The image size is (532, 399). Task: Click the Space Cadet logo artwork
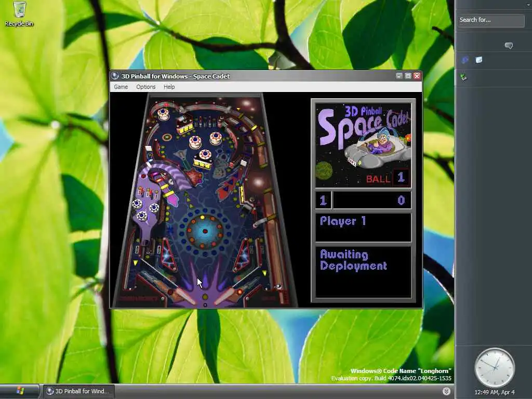pos(363,145)
